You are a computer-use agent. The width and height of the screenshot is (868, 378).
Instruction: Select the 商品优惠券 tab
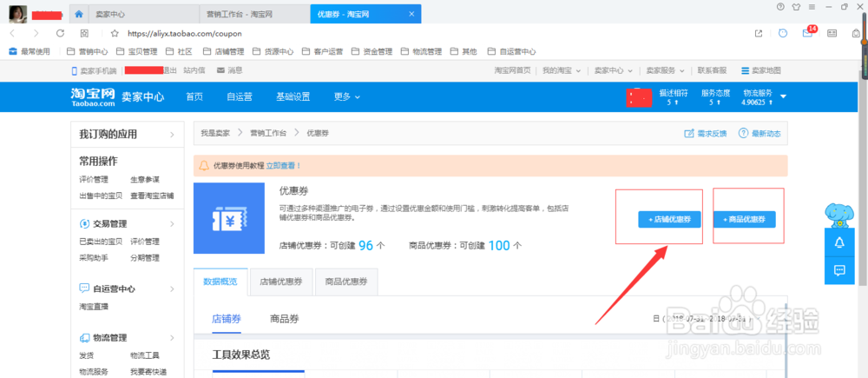pyautogui.click(x=346, y=282)
